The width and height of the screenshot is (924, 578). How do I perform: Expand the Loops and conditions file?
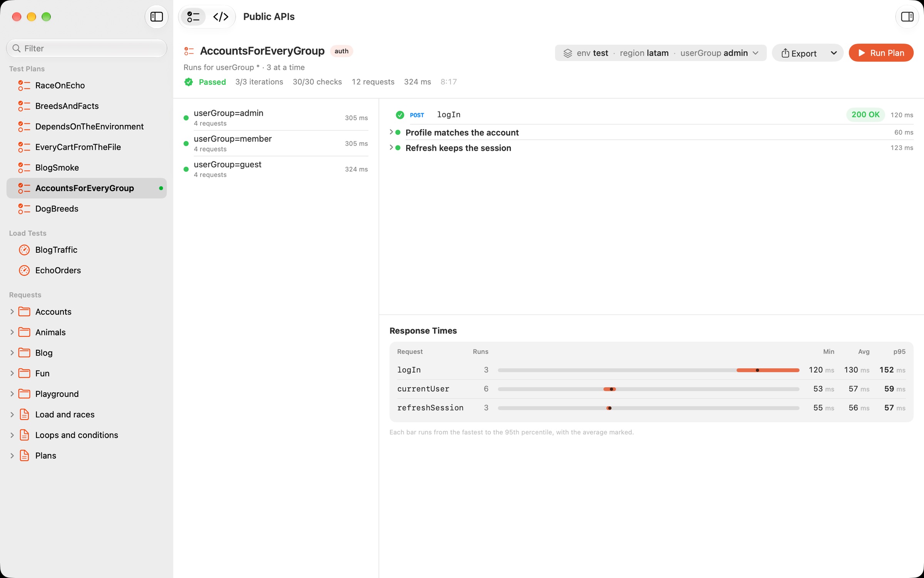point(12,435)
